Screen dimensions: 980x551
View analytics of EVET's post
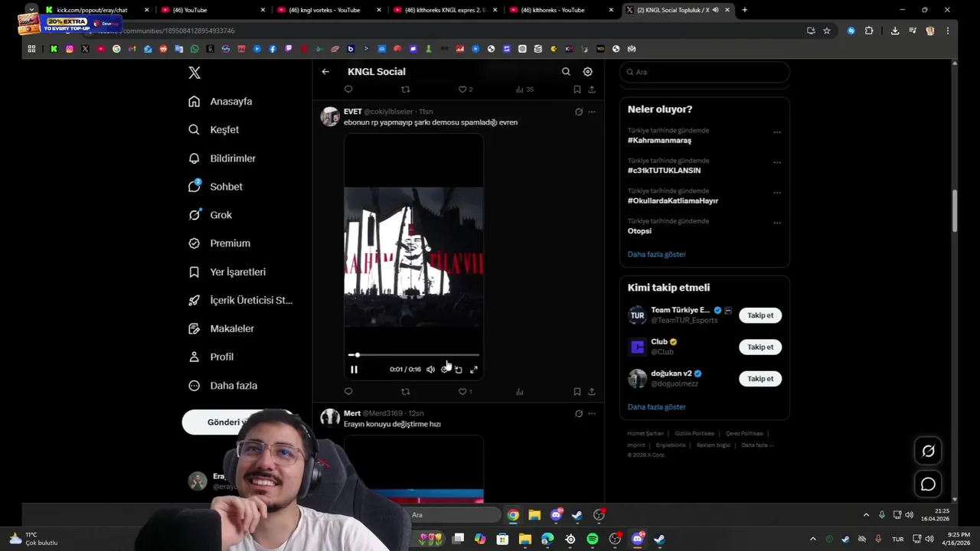point(520,392)
